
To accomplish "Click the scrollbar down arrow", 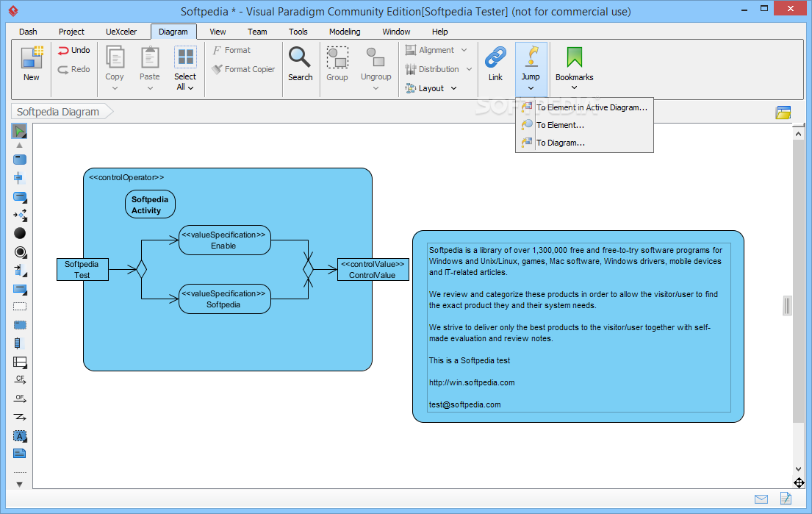I will 799,469.
